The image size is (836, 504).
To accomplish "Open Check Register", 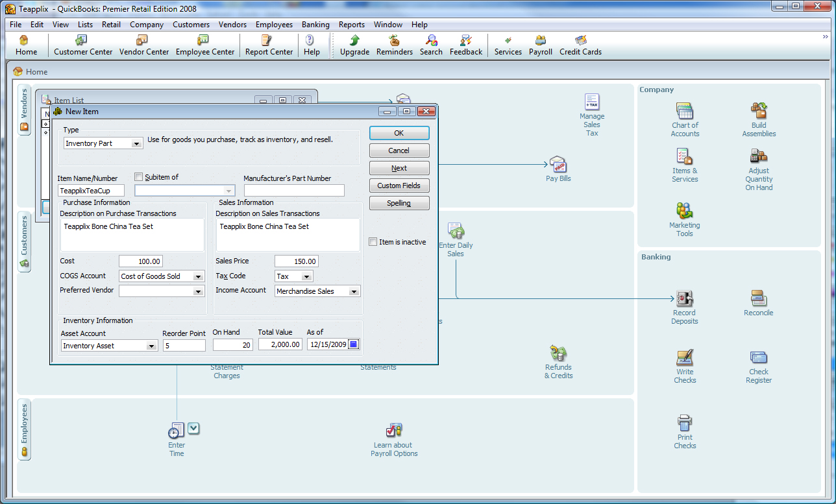I will pyautogui.click(x=759, y=366).
